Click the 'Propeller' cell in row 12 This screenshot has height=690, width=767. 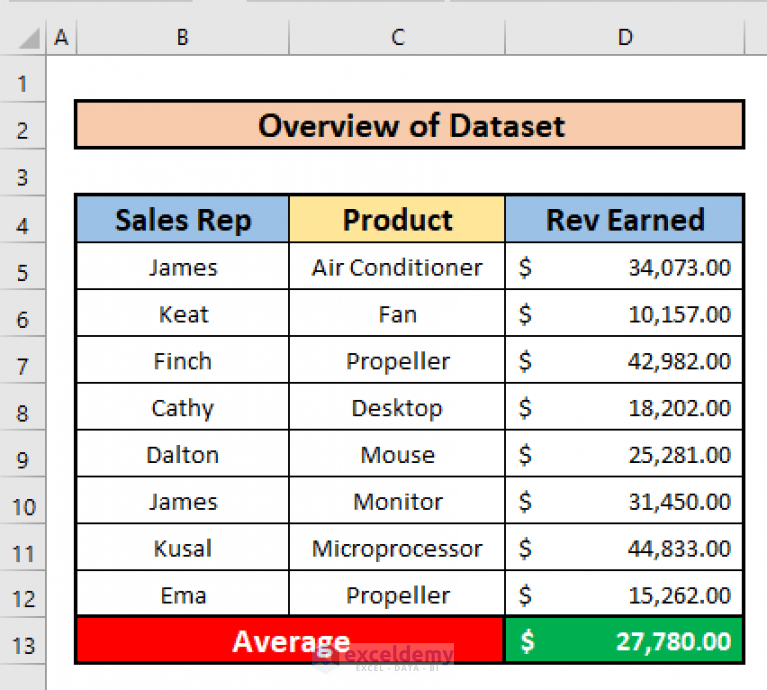pyautogui.click(x=397, y=594)
